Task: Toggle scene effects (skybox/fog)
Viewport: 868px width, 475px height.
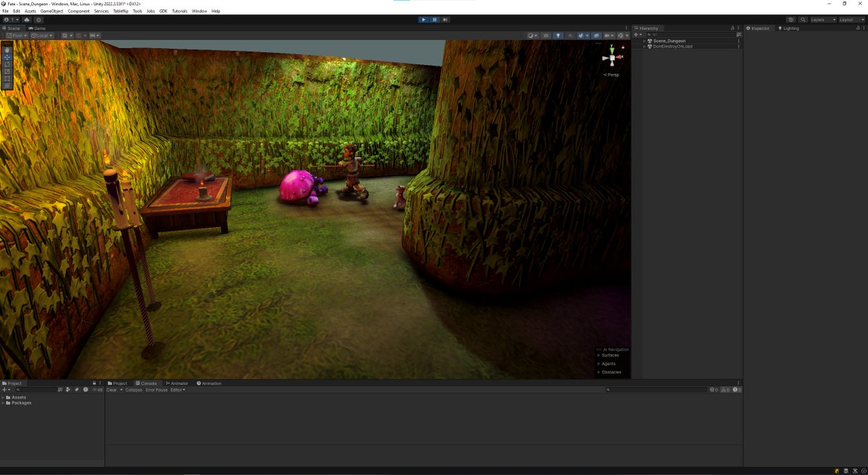Action: click(582, 35)
